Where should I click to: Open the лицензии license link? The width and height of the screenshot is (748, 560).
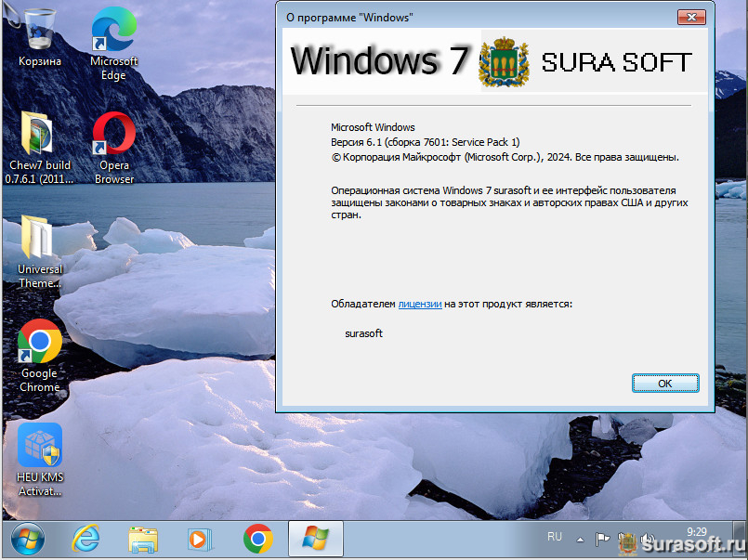tap(419, 304)
